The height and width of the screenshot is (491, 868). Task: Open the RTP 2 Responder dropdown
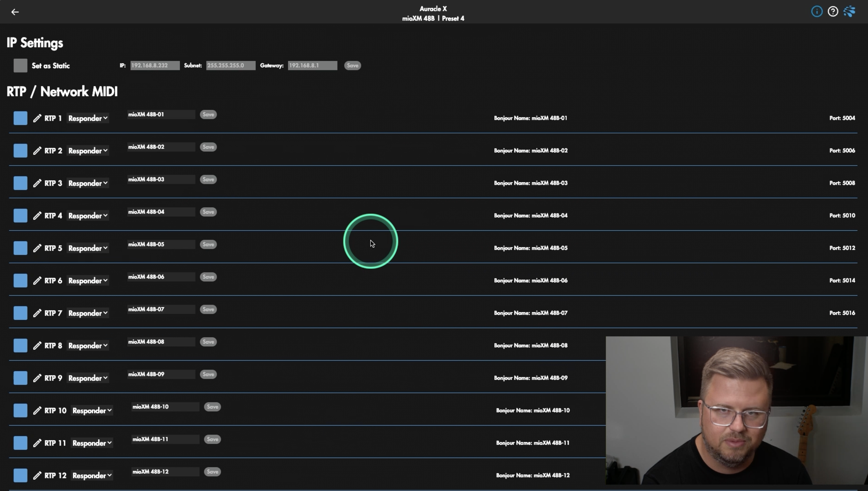point(88,151)
